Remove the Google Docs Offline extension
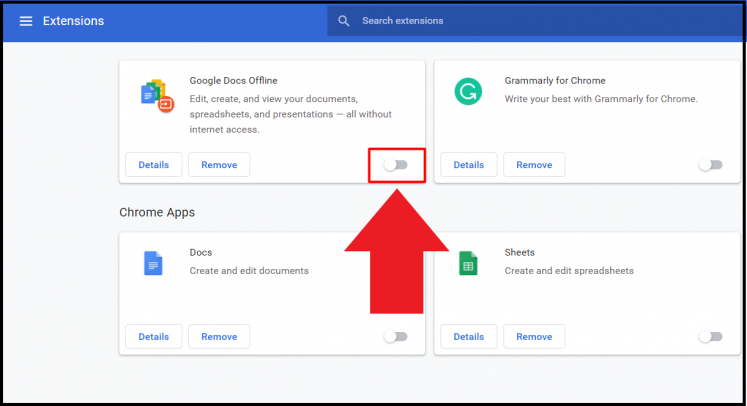747x406 pixels. click(x=219, y=165)
